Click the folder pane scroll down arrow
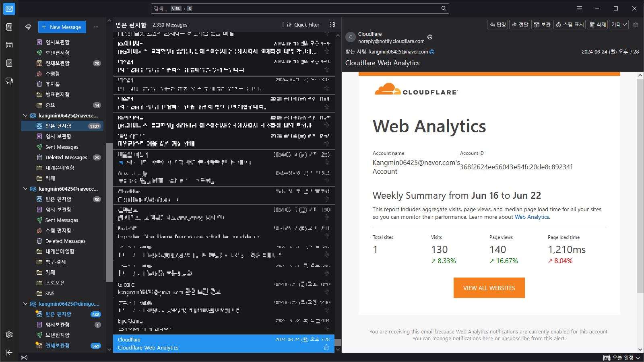644x362 pixels. click(109, 350)
